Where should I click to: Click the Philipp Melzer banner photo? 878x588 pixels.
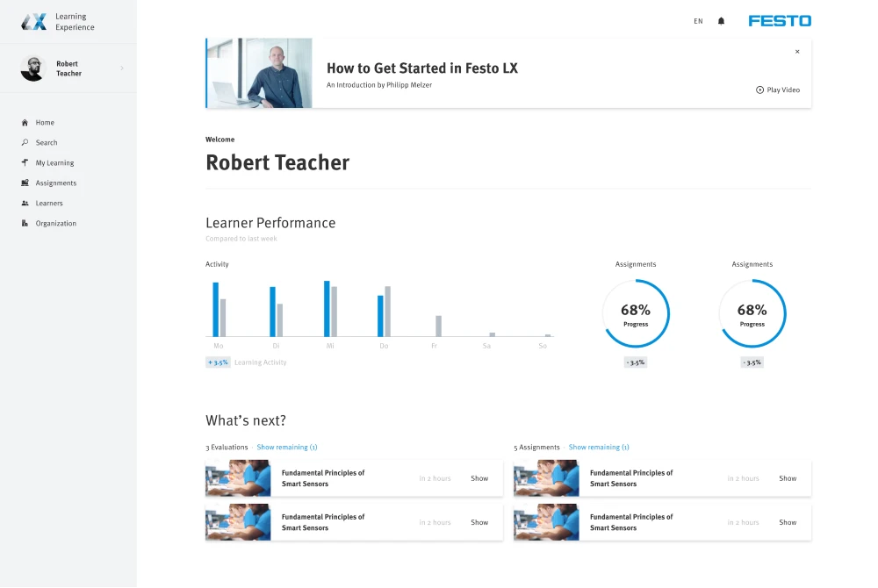click(259, 73)
